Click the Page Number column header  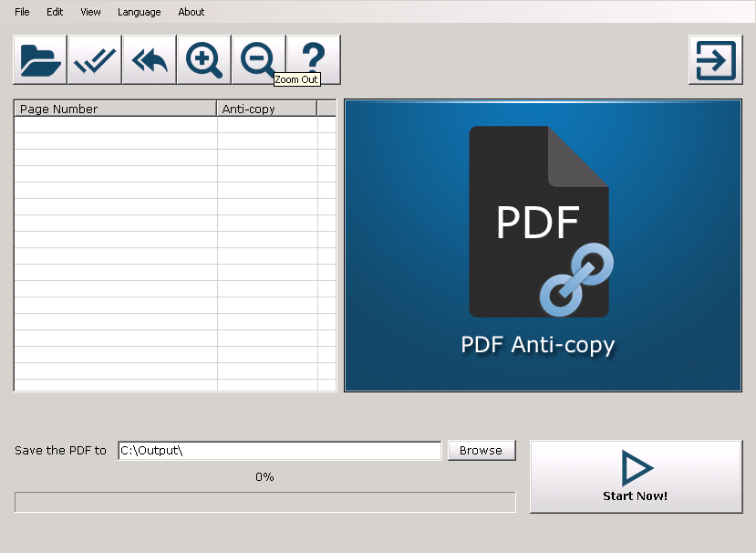(x=114, y=108)
